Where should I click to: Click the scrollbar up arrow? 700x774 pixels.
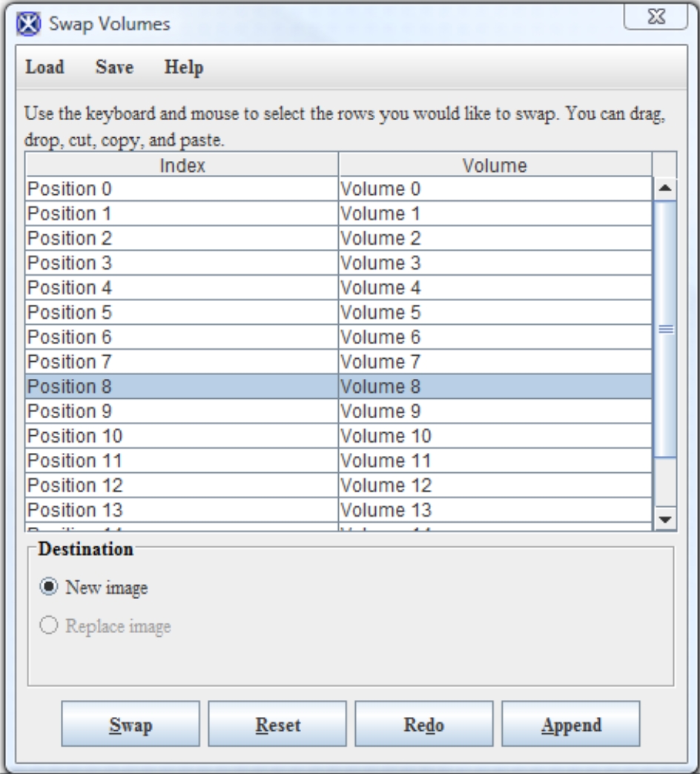(x=664, y=188)
